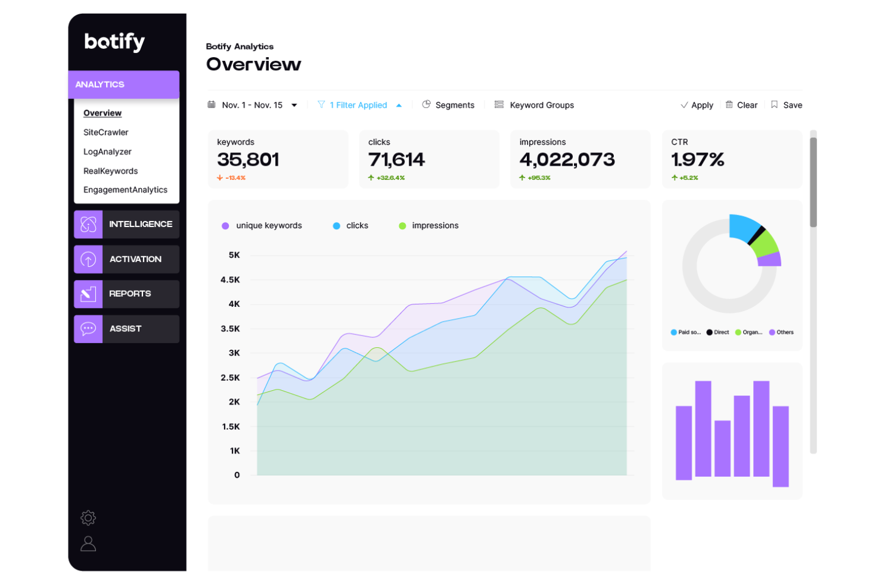Toggle Paid so... legend item in donut chart
This screenshot has height=588, width=882.
pyautogui.click(x=686, y=332)
